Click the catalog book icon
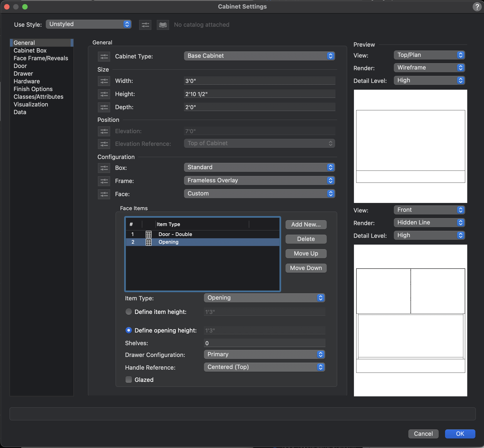 click(x=162, y=24)
